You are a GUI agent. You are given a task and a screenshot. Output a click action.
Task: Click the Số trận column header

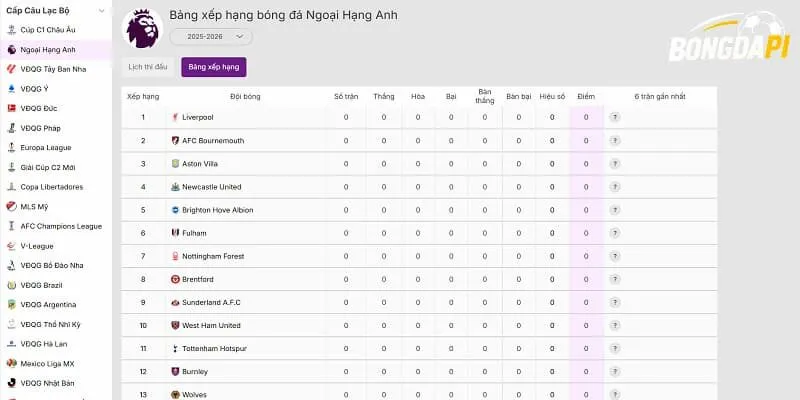click(346, 96)
